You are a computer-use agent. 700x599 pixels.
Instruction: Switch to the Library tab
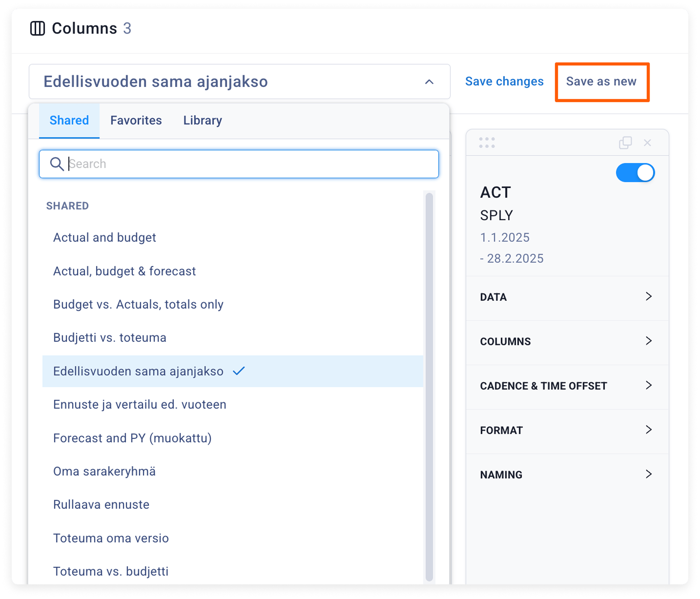(x=203, y=121)
